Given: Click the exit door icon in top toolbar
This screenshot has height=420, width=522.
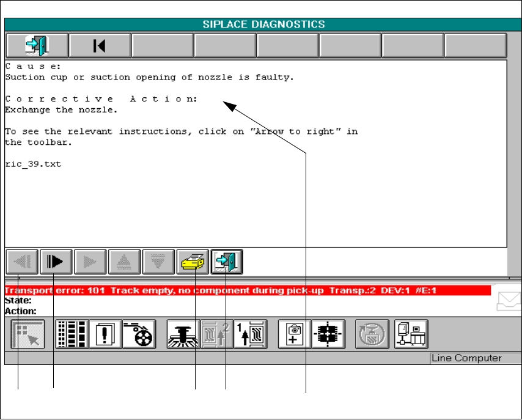Looking at the screenshot, I should pyautogui.click(x=37, y=45).
